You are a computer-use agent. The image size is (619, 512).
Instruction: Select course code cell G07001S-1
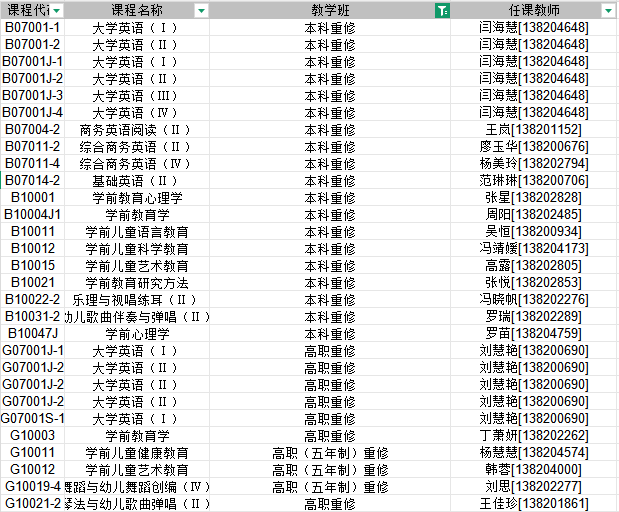[x=32, y=418]
